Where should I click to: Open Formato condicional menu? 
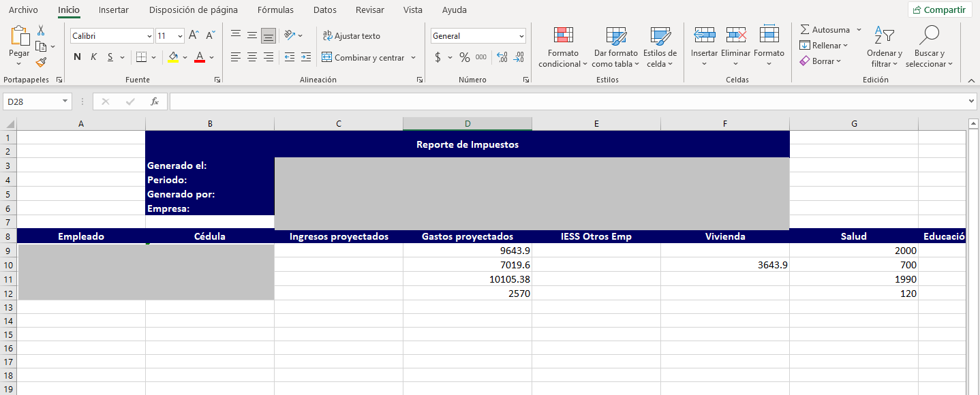(x=563, y=48)
